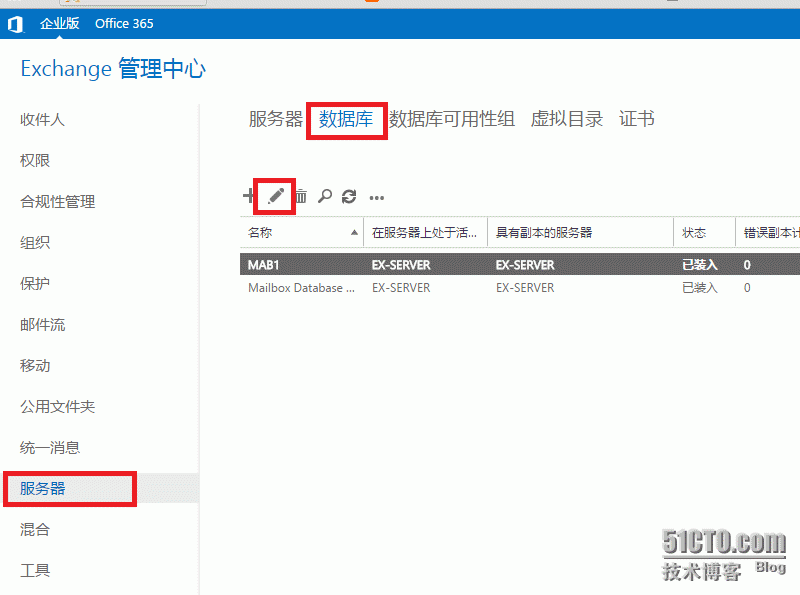This screenshot has width=800, height=595.
Task: Go to 合规性管理 section
Action: click(x=58, y=202)
